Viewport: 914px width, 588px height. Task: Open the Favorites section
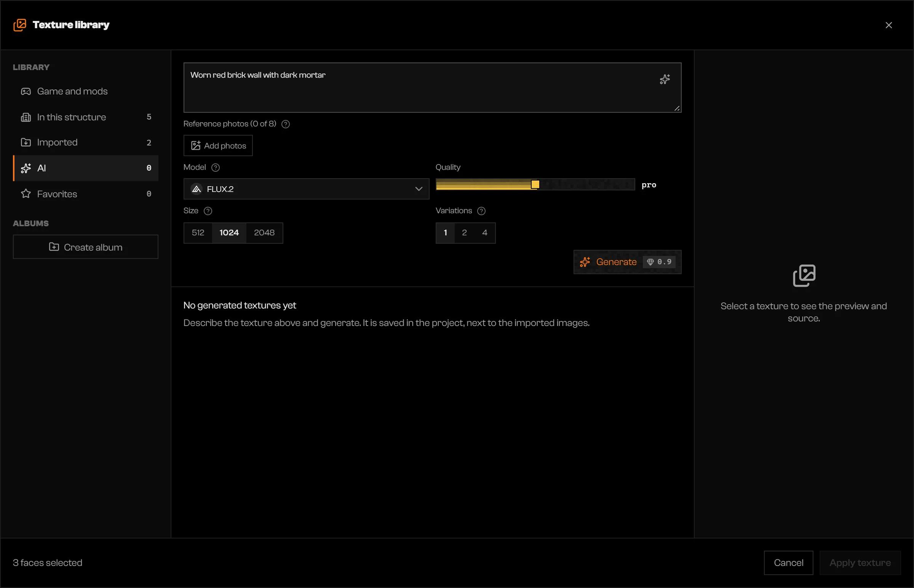click(x=86, y=194)
